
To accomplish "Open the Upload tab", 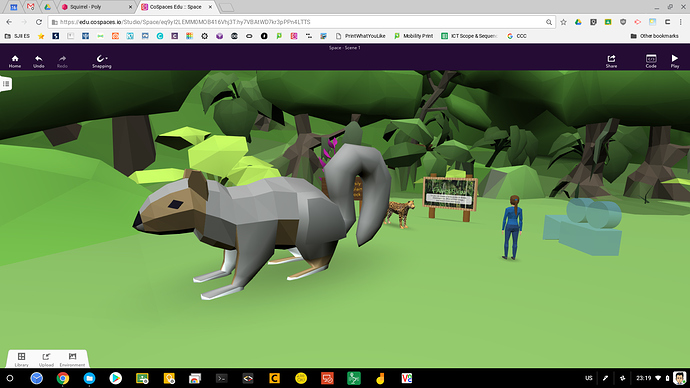I will [x=46, y=359].
